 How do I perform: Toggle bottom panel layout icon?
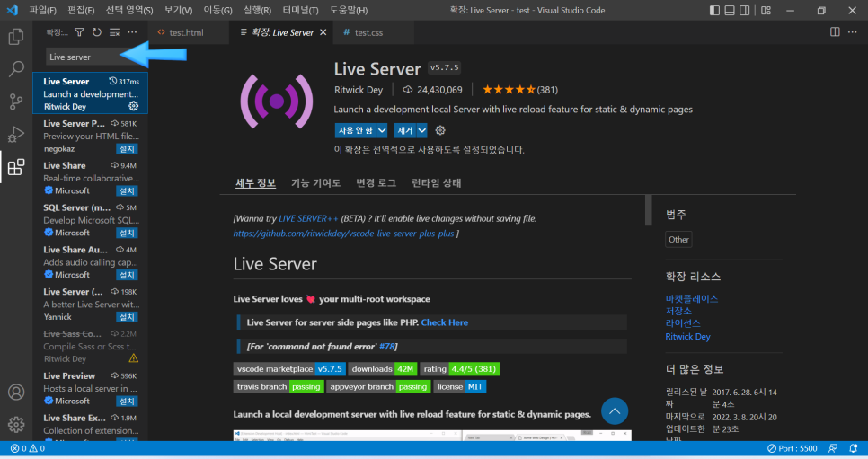tap(730, 10)
